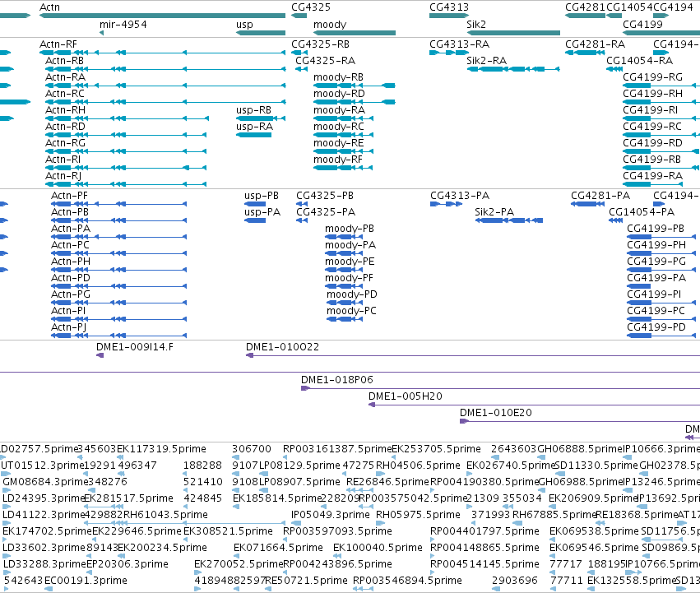
Task: Click the CG4281 gene label
Action: point(585,7)
